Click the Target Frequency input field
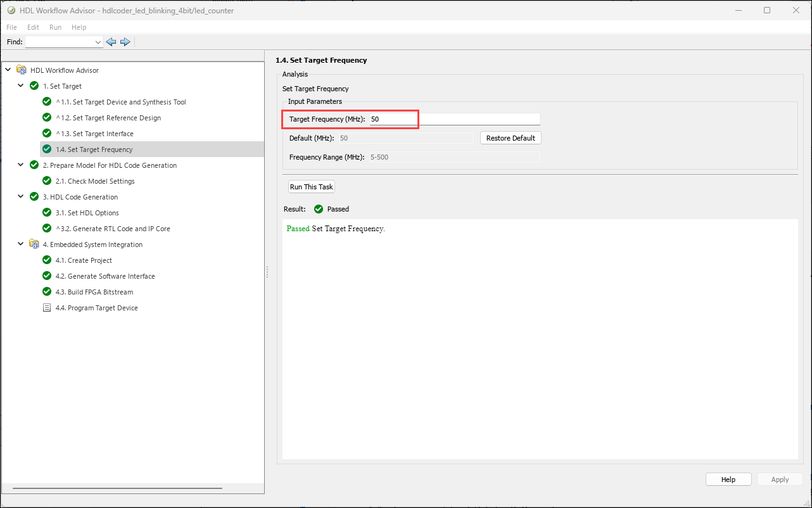812x508 pixels. tap(454, 119)
